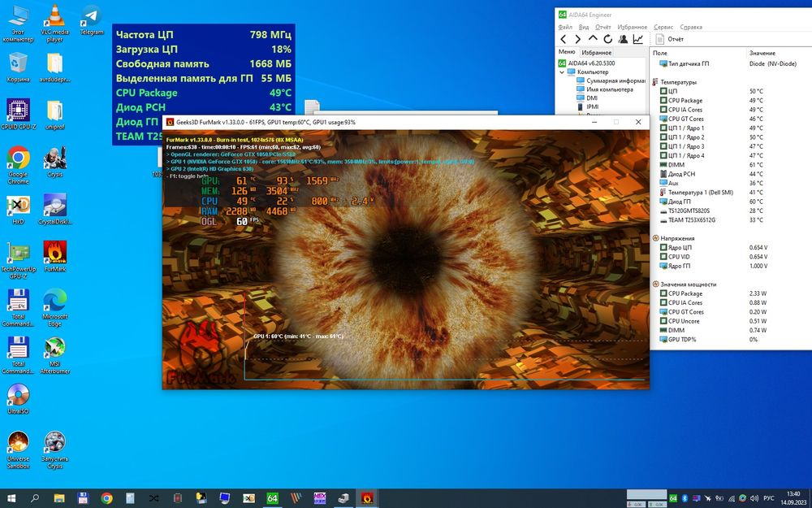Open the Windows Start menu
The width and height of the screenshot is (812, 508).
pos(11,498)
